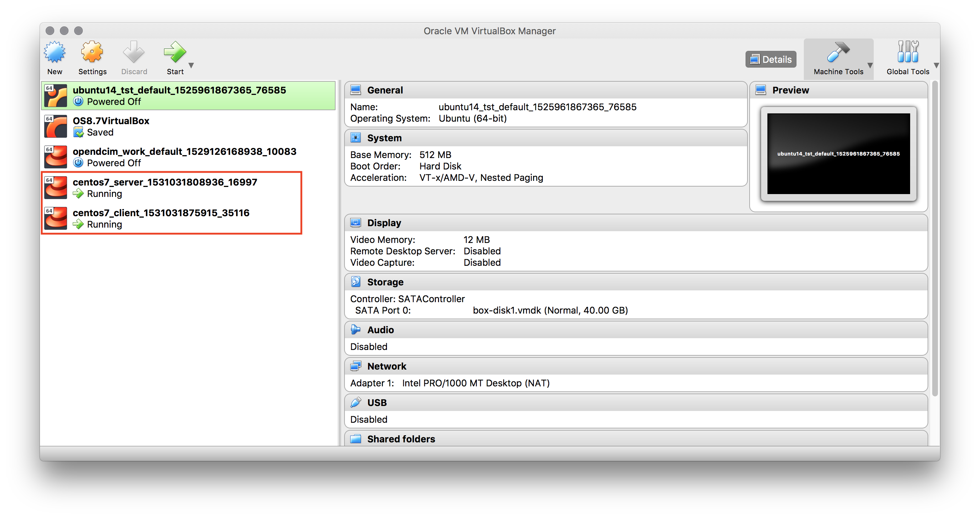Screen dimensions: 980x518
Task: Click the window zoom button in title bar
Action: click(x=78, y=30)
